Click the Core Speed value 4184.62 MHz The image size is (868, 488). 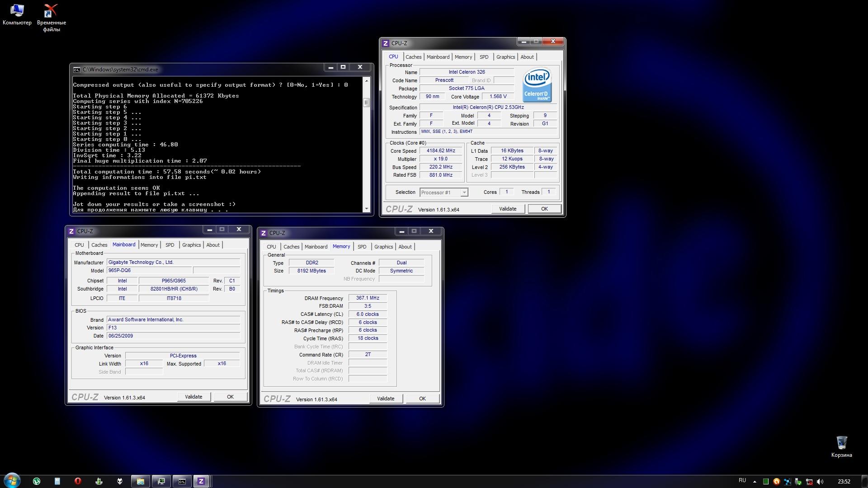[441, 151]
